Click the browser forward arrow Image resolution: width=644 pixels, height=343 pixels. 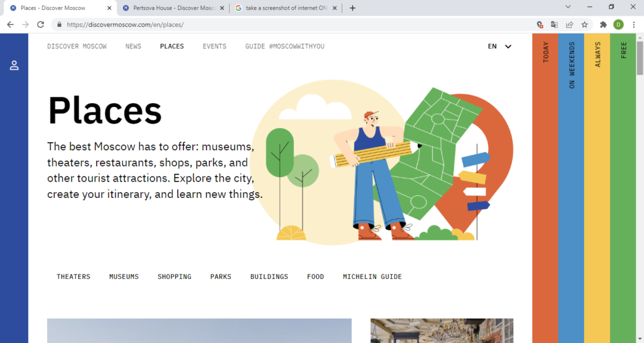point(25,24)
